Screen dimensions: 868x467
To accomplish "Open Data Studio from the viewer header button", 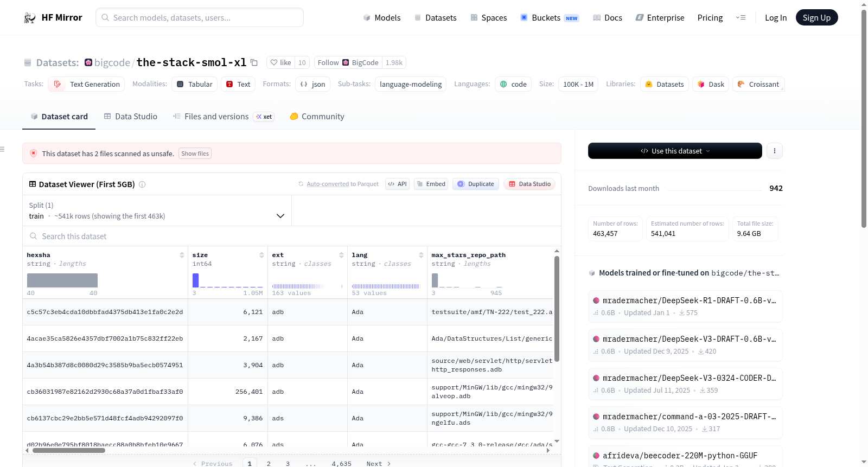I will coord(529,184).
